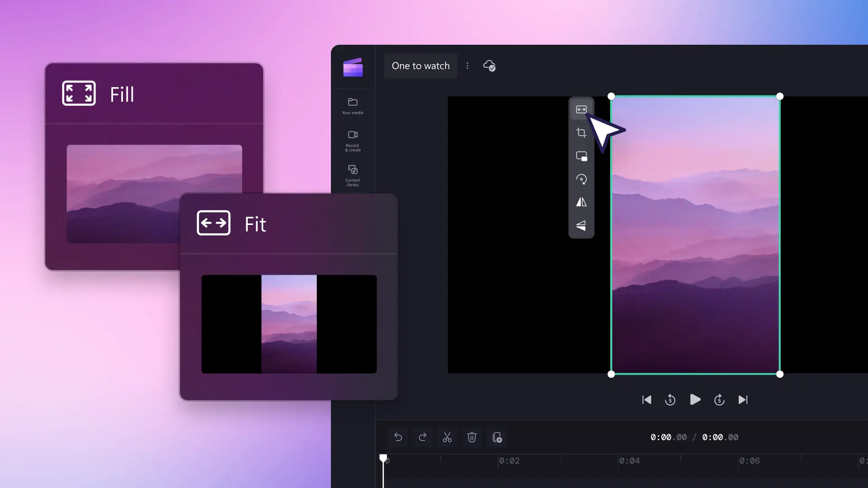Click the redo button in timeline
The image size is (868, 488).
422,437
